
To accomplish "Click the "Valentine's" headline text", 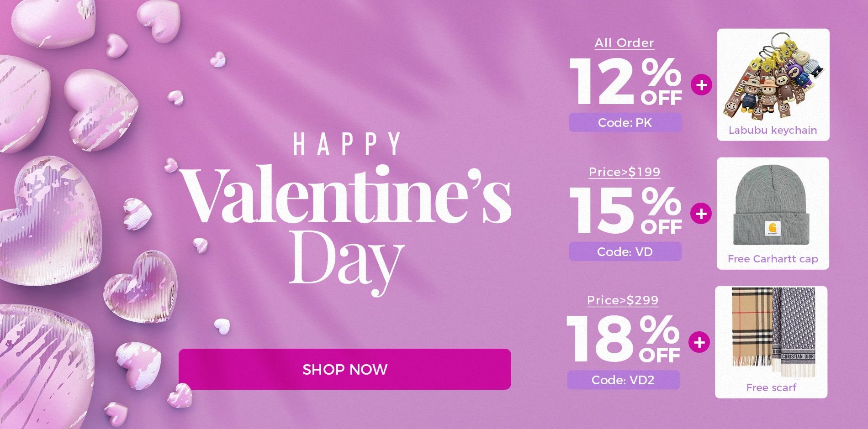I will [345, 196].
